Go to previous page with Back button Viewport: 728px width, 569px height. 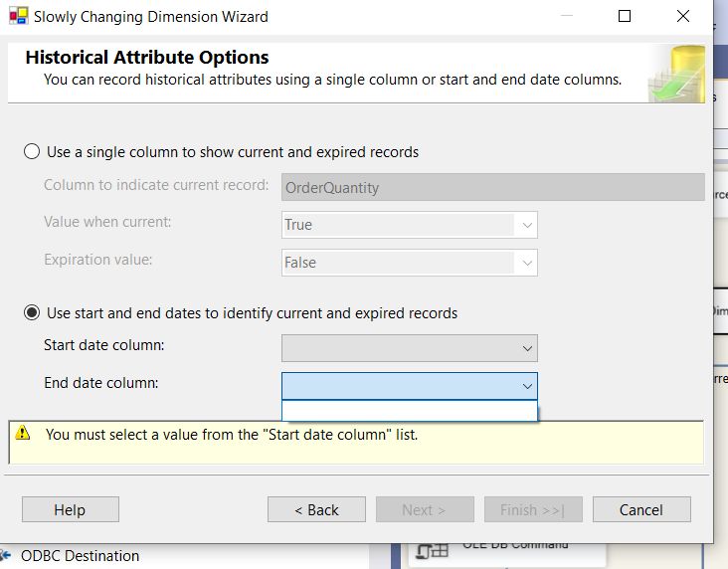point(316,509)
